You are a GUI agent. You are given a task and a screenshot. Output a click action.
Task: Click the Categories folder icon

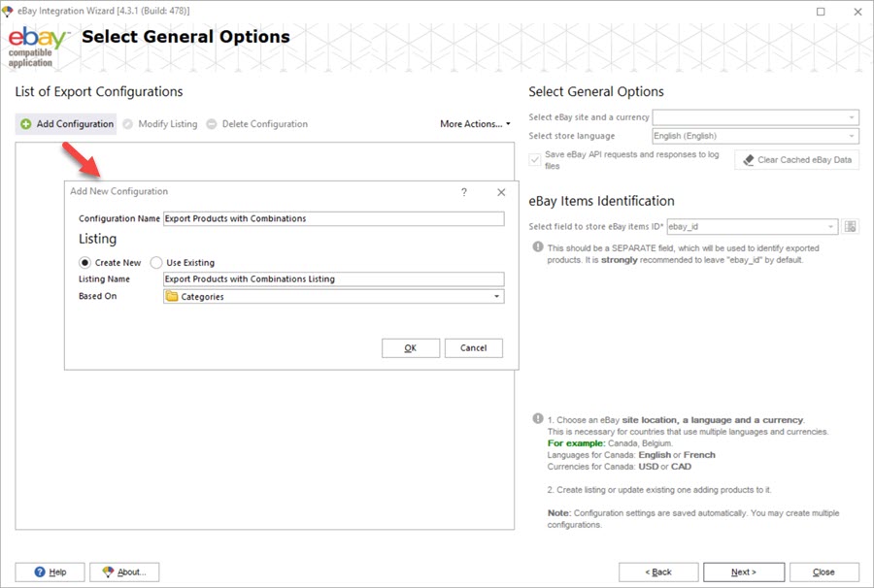pos(172,296)
